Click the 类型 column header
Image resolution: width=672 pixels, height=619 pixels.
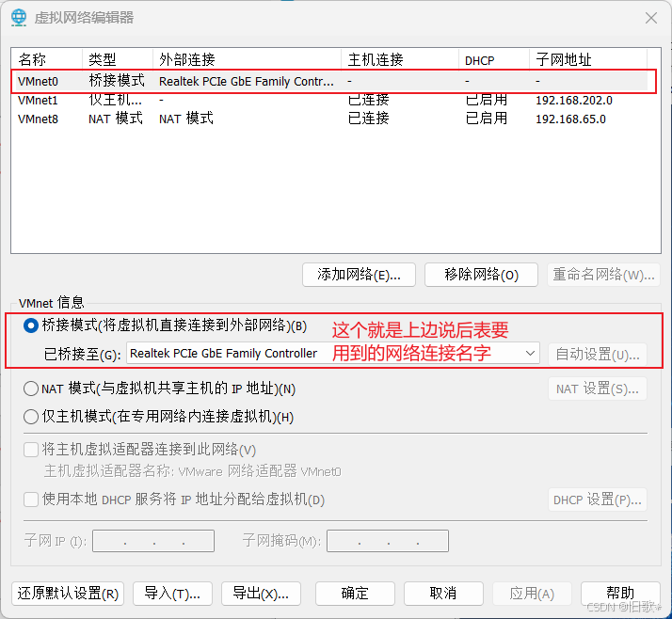point(117,59)
